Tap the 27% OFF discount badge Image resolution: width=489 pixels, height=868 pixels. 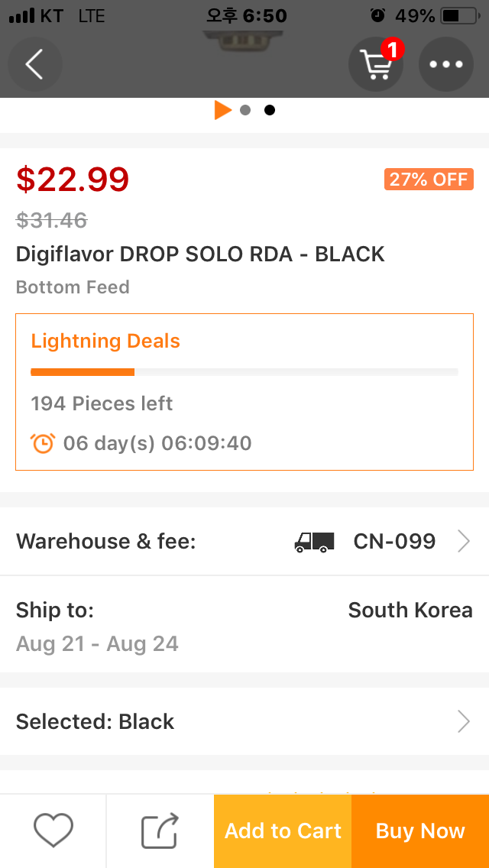tap(429, 180)
